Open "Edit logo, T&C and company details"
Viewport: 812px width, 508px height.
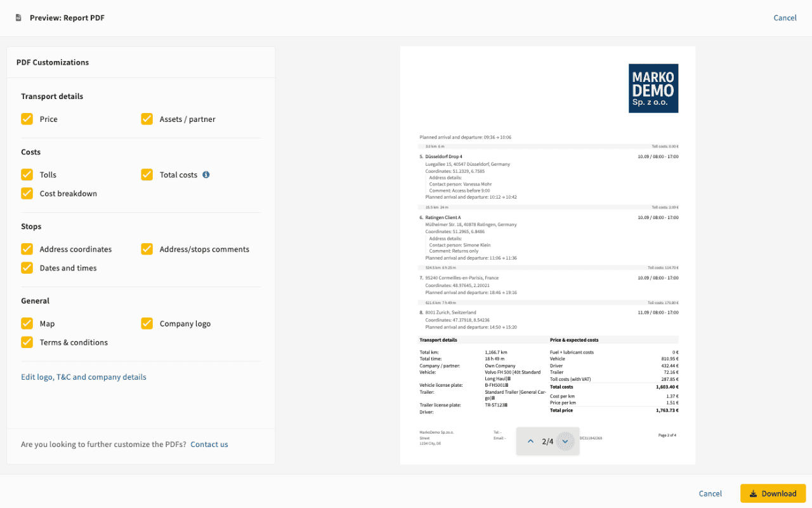[x=83, y=377]
